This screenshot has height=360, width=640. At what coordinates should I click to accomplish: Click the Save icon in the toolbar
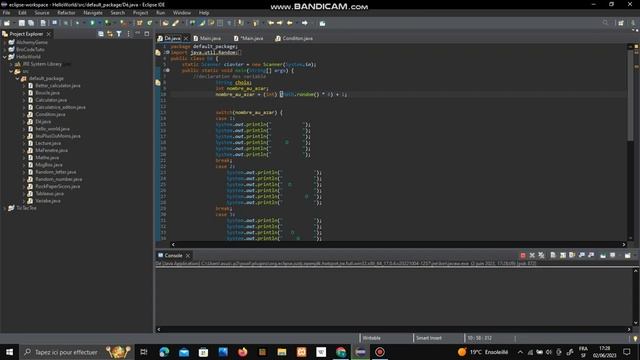tap(22, 23)
